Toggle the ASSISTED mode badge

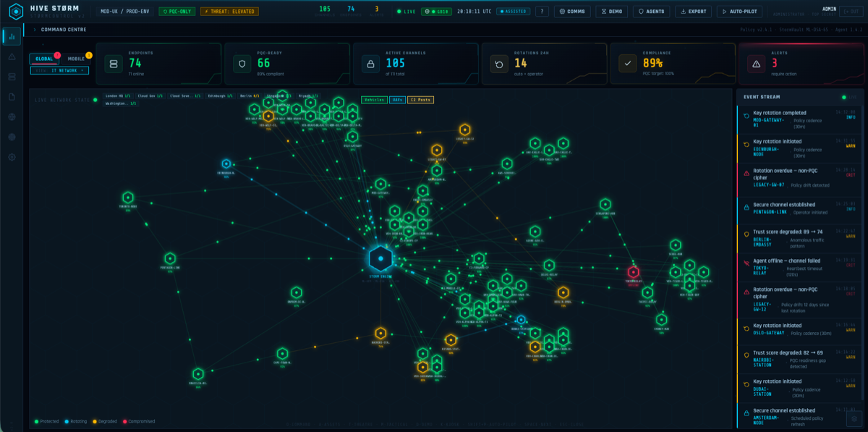[514, 12]
